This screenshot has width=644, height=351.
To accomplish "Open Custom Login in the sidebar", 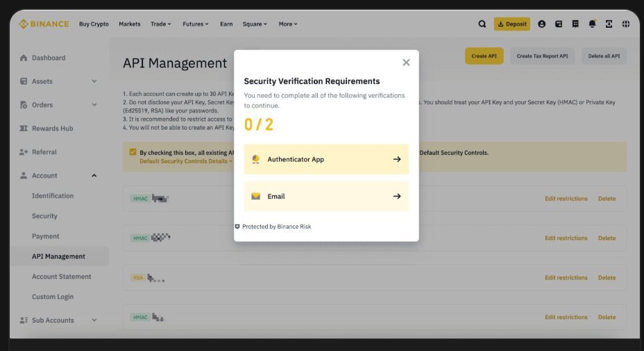I will coord(53,296).
